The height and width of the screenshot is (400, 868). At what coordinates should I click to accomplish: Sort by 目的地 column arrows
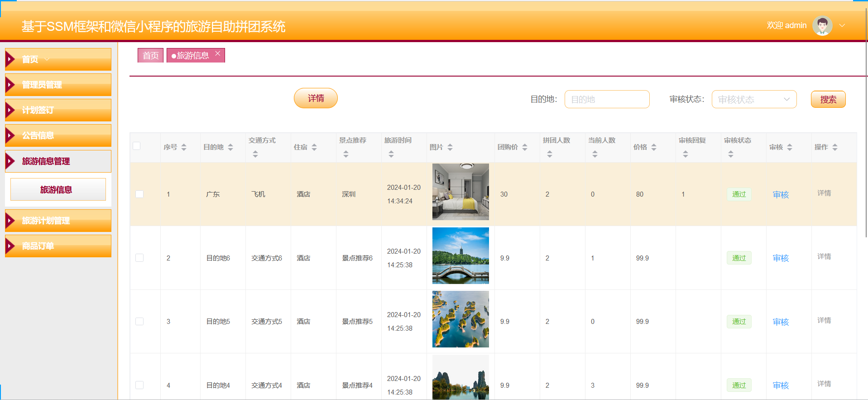coord(230,147)
